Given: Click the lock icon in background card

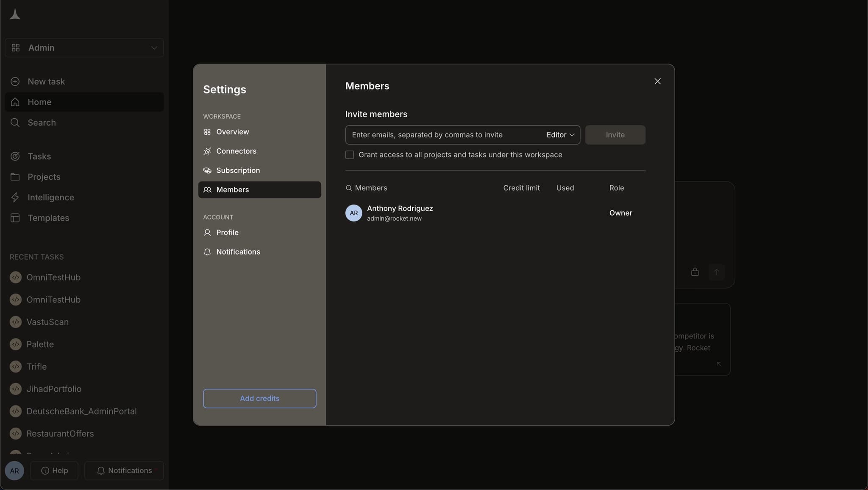Looking at the screenshot, I should point(695,272).
